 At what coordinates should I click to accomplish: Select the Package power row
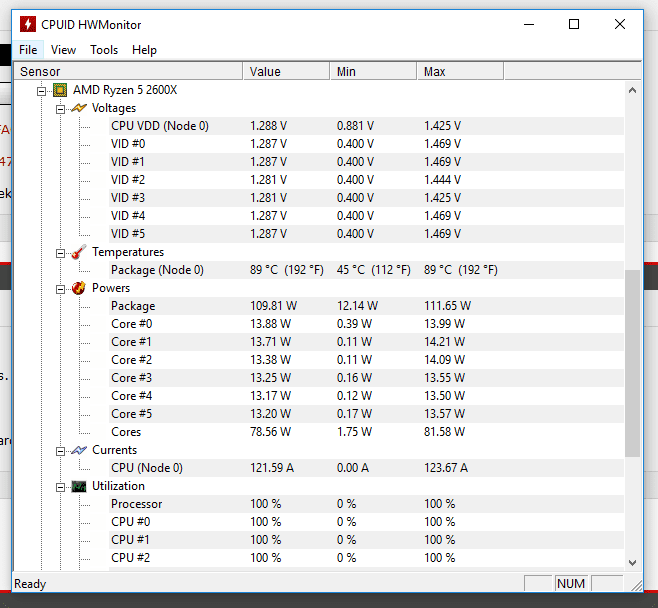(366, 306)
